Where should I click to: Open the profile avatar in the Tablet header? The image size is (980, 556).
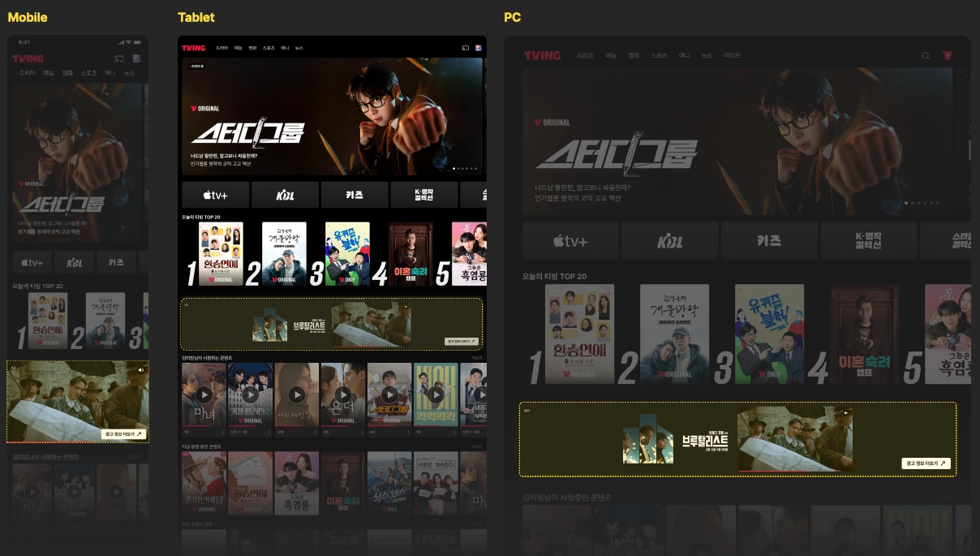[479, 48]
